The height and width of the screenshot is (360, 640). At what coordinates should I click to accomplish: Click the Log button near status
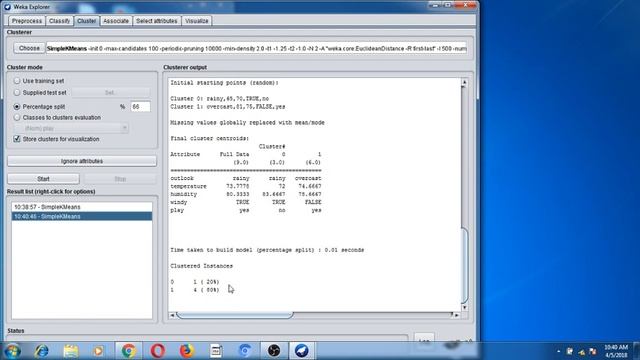(x=424, y=340)
